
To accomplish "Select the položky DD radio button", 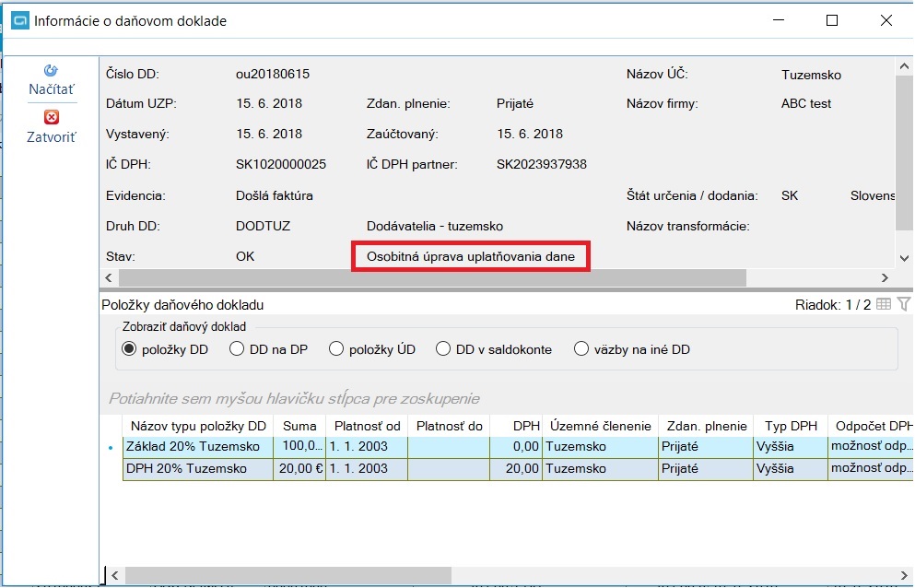I will [129, 349].
